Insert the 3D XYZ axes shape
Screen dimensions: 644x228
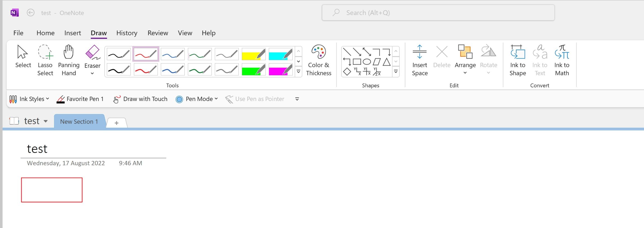[377, 72]
